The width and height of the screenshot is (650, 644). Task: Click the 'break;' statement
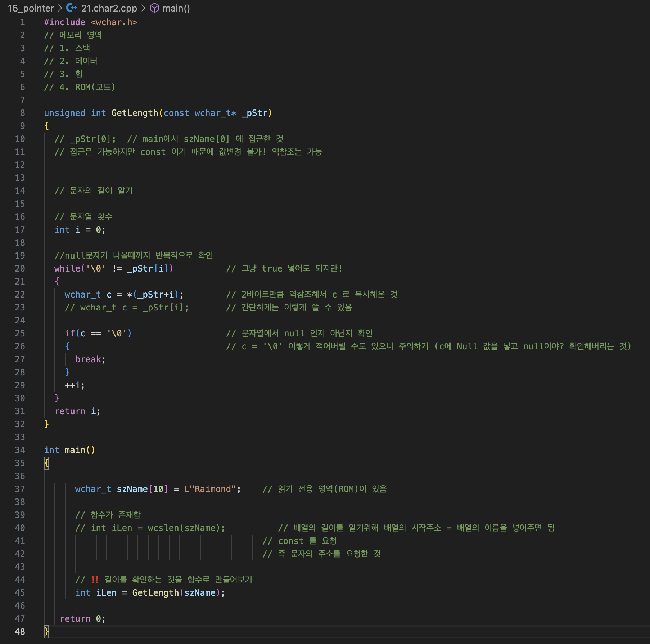[x=90, y=359]
